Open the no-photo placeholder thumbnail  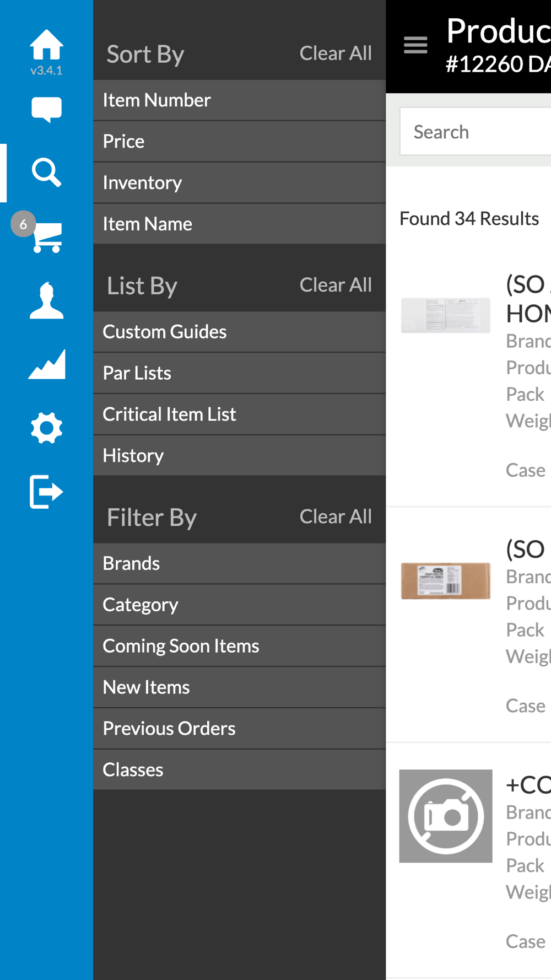point(446,816)
